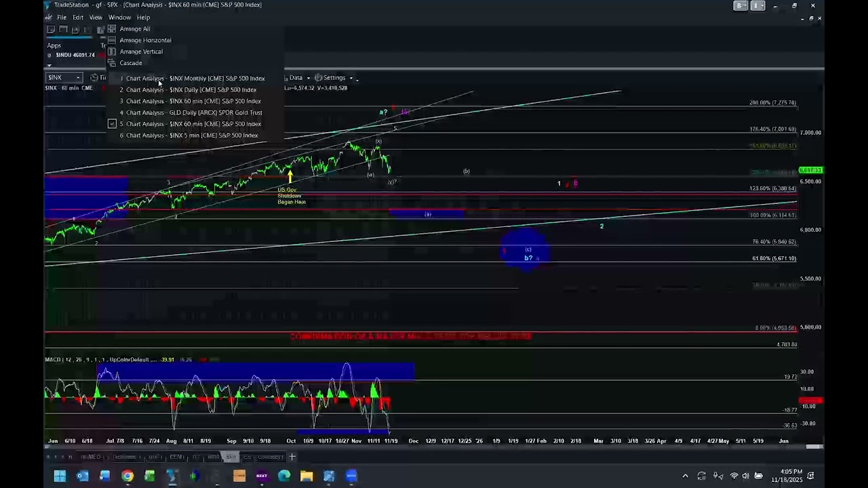Open Microsoft Edge from the taskbar

(284, 476)
